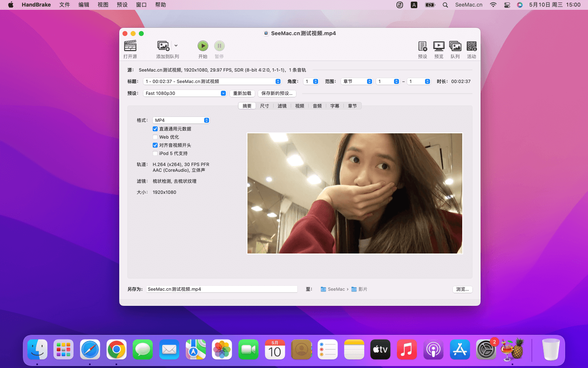Switch to the 滤镜 filters tab

tap(282, 106)
